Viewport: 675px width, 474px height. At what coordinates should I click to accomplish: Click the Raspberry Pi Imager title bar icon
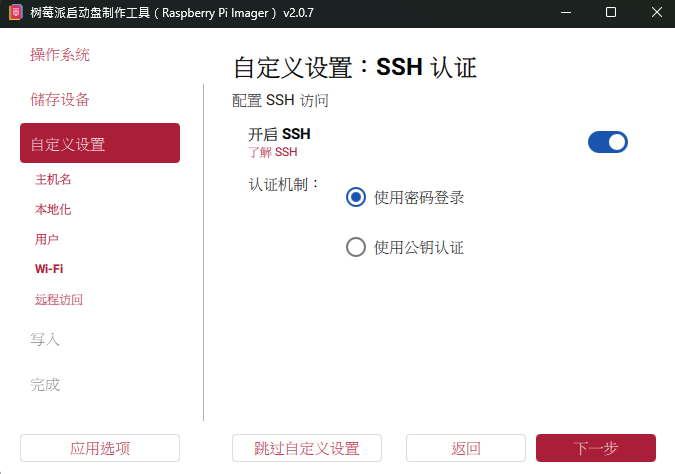click(14, 13)
